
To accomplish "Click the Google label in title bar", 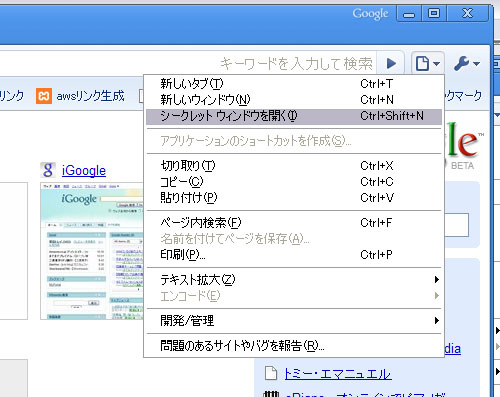I will pyautogui.click(x=370, y=14).
